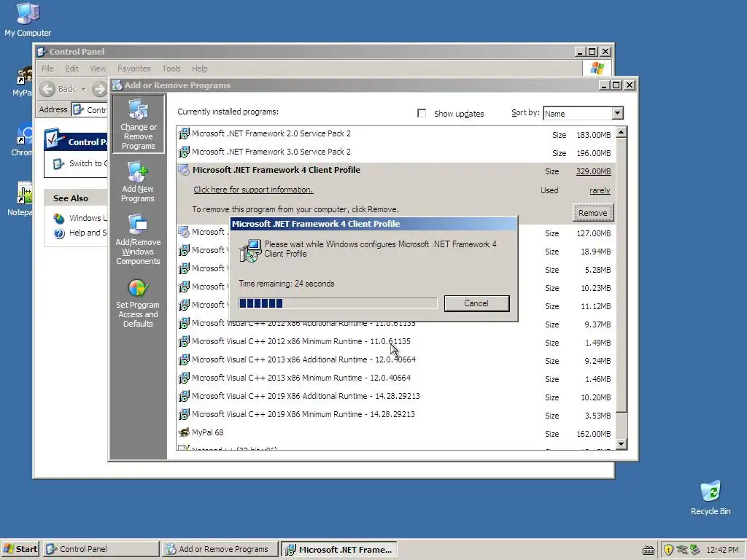The height and width of the screenshot is (560, 747).
Task: Click the .NET Framework 4 Client Profile row icon
Action: coord(184,170)
